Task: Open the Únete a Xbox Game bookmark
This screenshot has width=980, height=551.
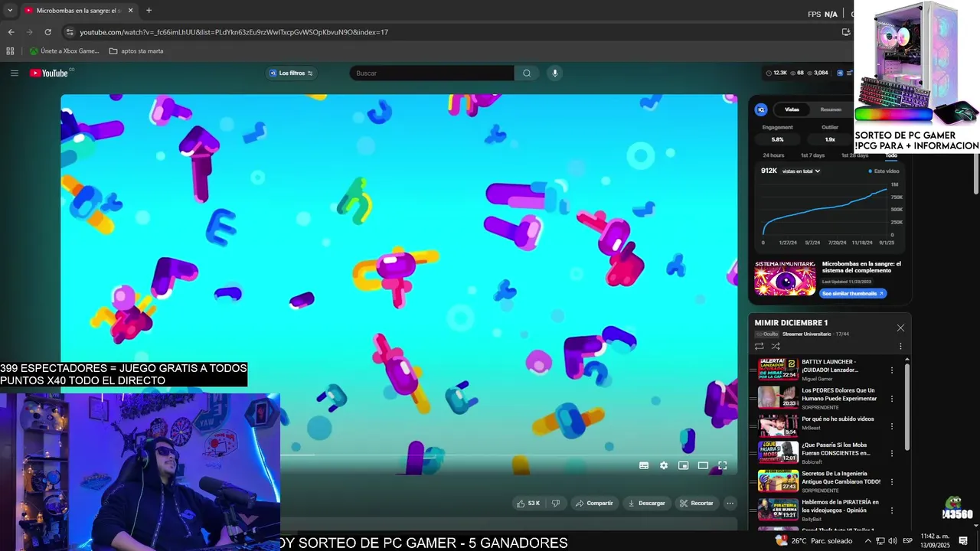Action: [x=64, y=51]
